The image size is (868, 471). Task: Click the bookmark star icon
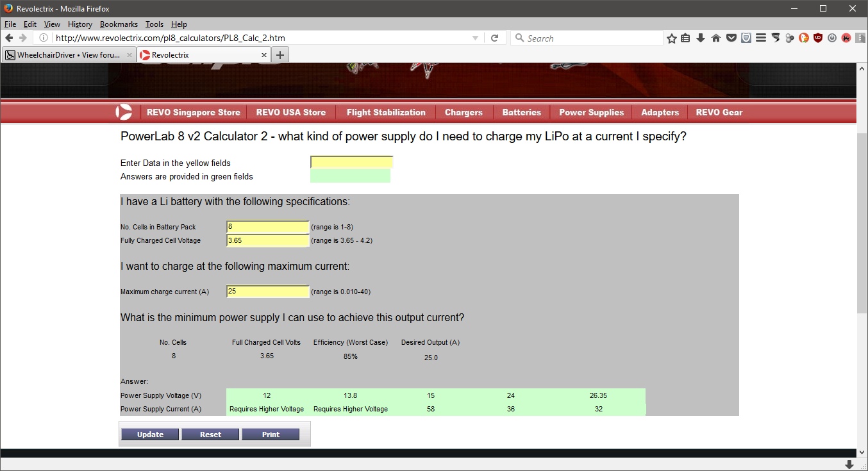(671, 38)
